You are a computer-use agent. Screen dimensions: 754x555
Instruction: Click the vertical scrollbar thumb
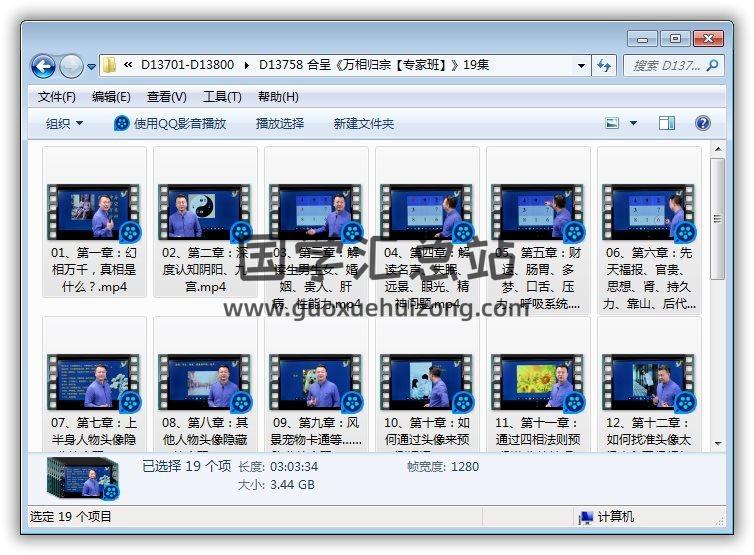pos(717,219)
